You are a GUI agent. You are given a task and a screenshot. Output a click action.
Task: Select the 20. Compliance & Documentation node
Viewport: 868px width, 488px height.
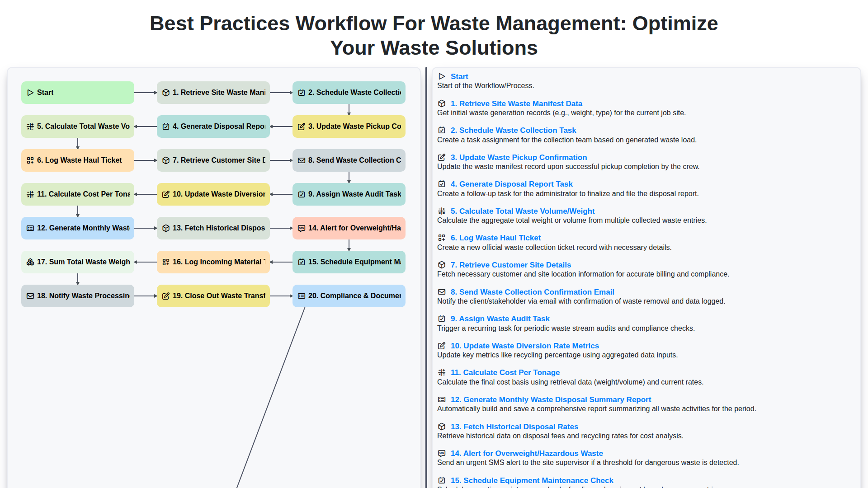tap(349, 296)
